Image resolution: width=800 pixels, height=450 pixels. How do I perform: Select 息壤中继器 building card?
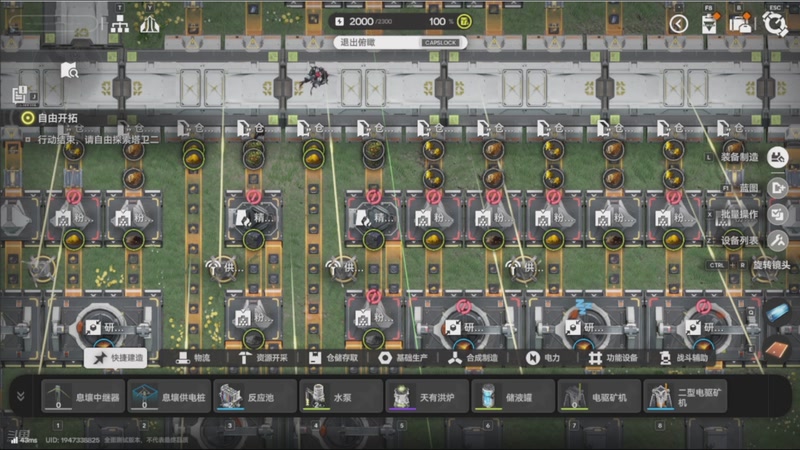[83, 396]
